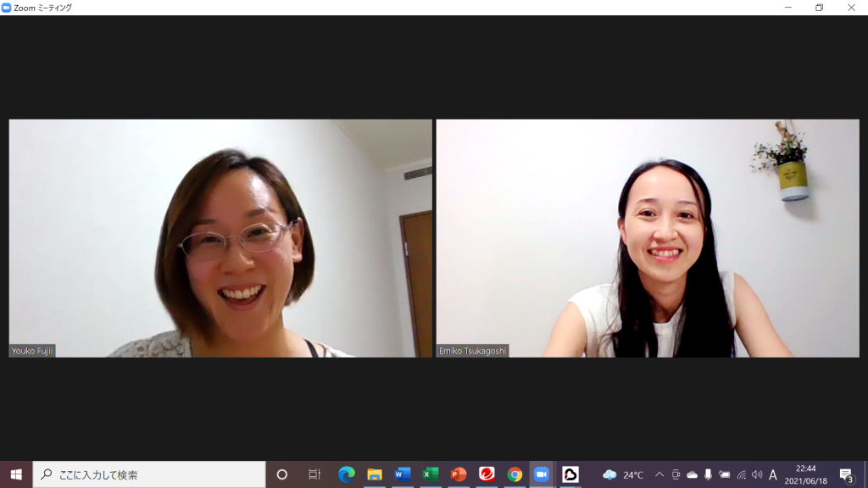Click the taskbar search box

149,474
